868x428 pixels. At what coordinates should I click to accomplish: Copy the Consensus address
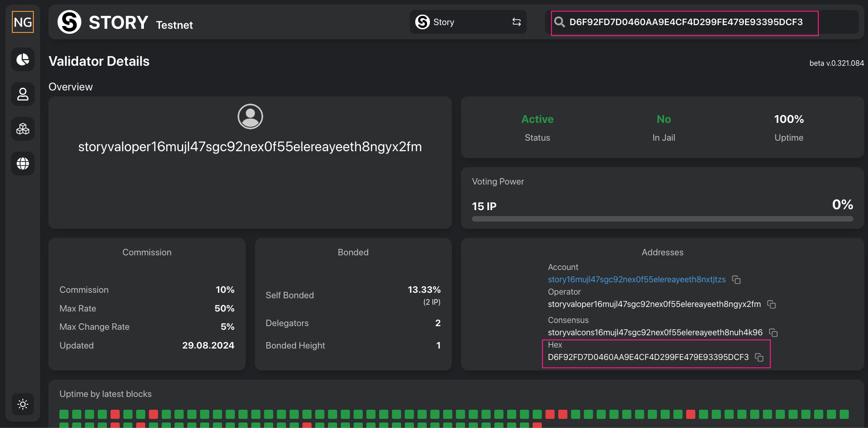point(773,333)
